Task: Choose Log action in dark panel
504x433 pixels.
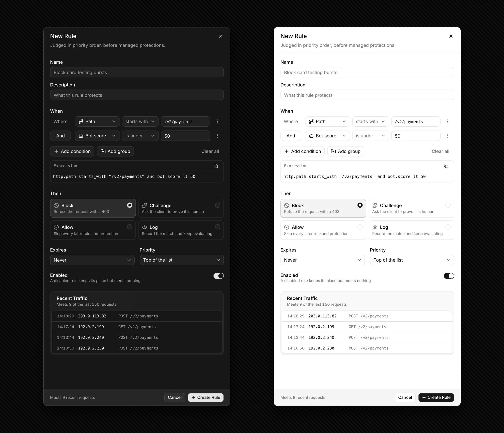Action: [x=181, y=230]
